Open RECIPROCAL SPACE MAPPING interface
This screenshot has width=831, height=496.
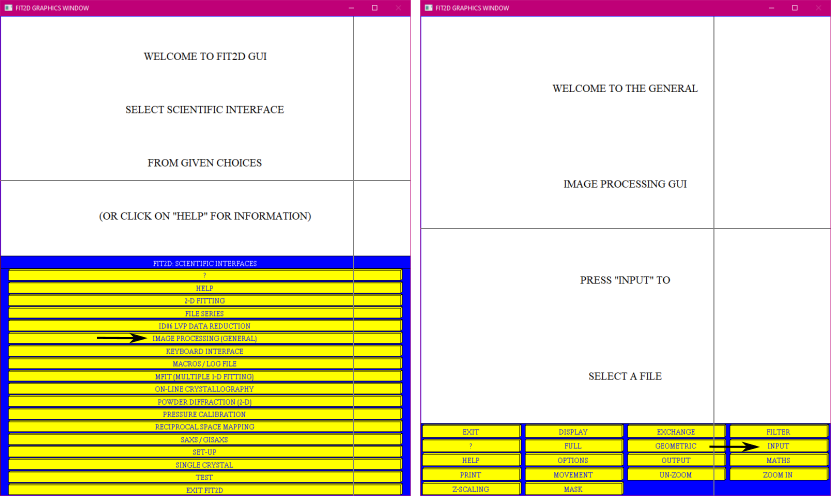click(x=205, y=427)
